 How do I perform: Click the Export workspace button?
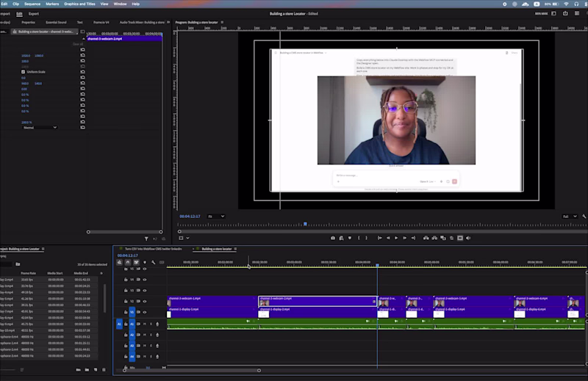pyautogui.click(x=34, y=14)
